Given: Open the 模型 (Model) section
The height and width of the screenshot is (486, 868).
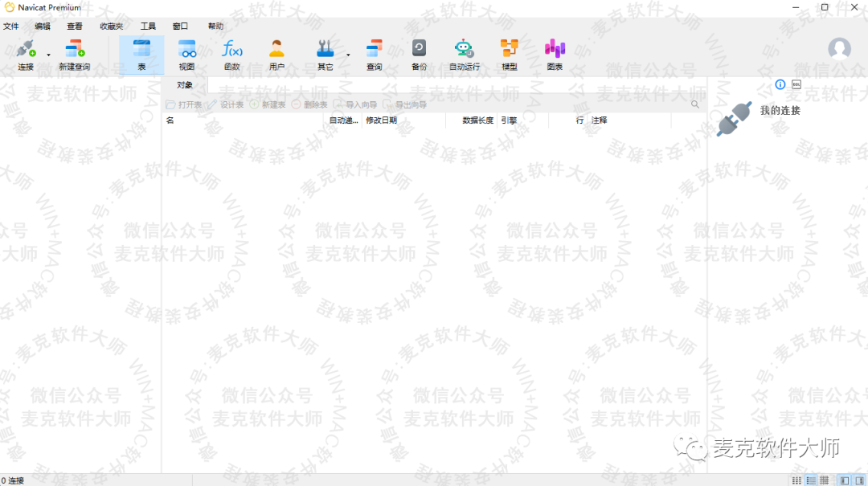Looking at the screenshot, I should coord(510,55).
